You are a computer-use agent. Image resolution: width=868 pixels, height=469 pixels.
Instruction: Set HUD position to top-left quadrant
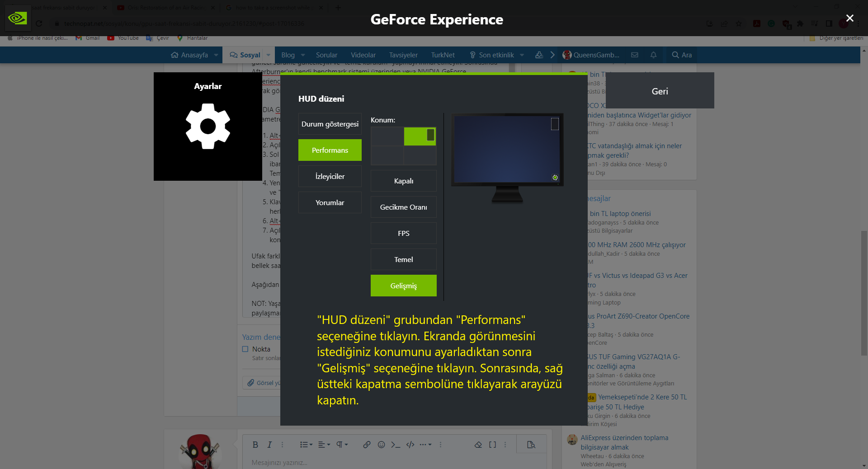tap(387, 136)
